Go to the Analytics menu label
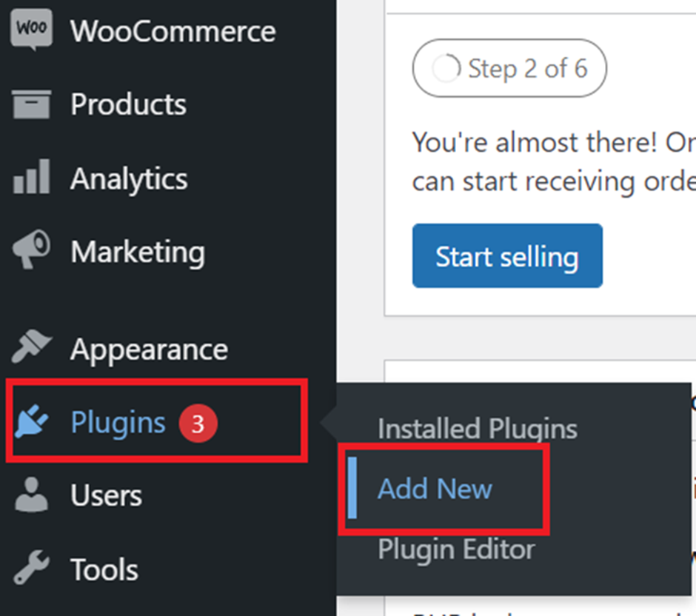The image size is (696, 616). (x=129, y=179)
